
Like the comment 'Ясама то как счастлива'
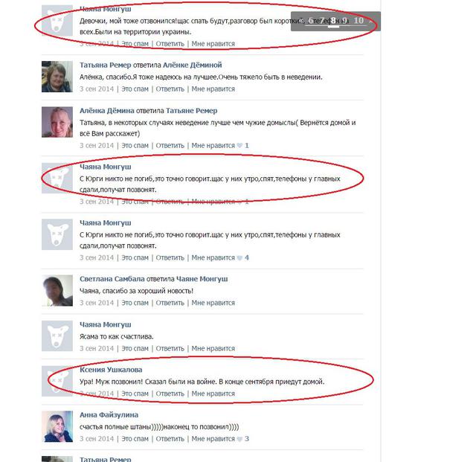pyautogui.click(x=213, y=348)
